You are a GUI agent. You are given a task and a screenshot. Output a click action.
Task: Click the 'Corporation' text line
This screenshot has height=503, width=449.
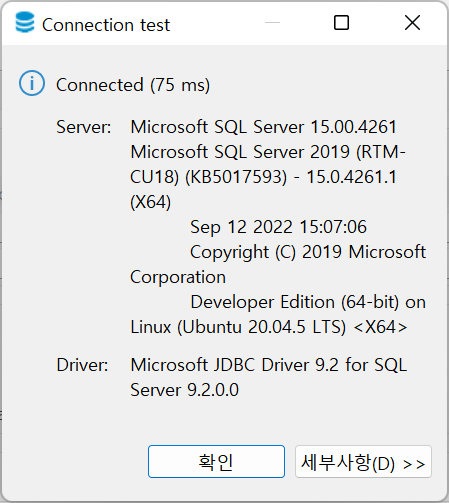coord(178,277)
